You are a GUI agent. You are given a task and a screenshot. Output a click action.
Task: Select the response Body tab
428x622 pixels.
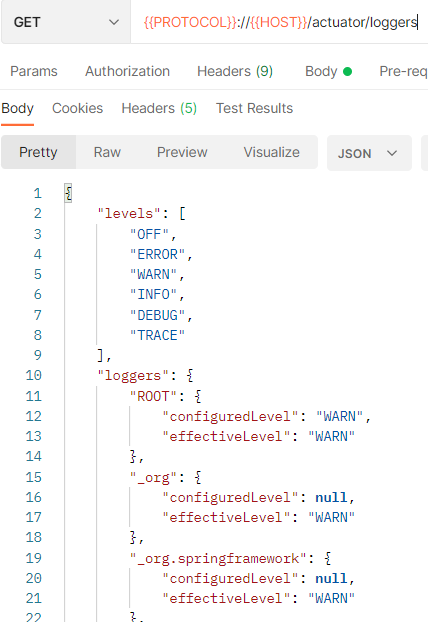[x=17, y=108]
